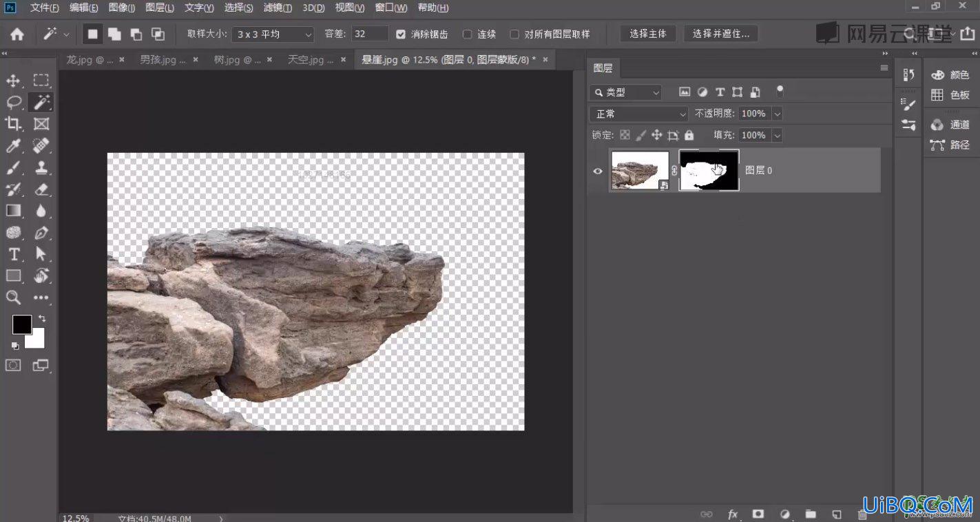Viewport: 980px width, 522px height.
Task: Open the layer filter 类型 dropdown
Action: (x=625, y=92)
